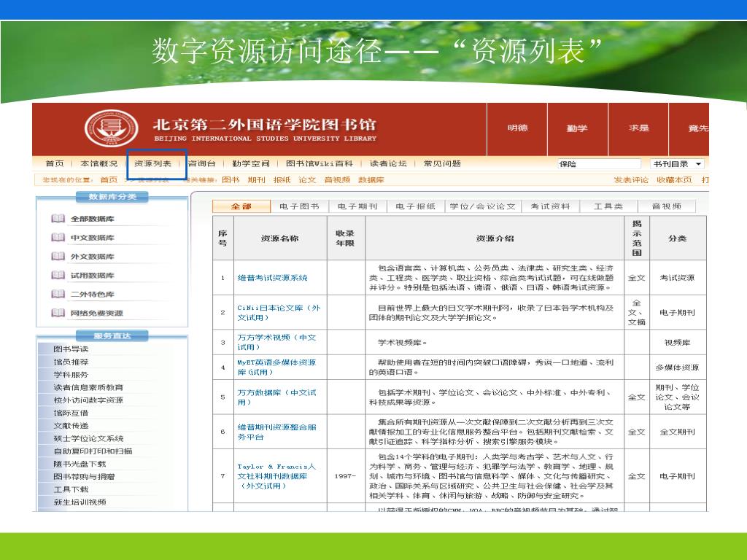Open Taylor & Francis journal database link
Screen dimensions: 747x560
click(276, 476)
